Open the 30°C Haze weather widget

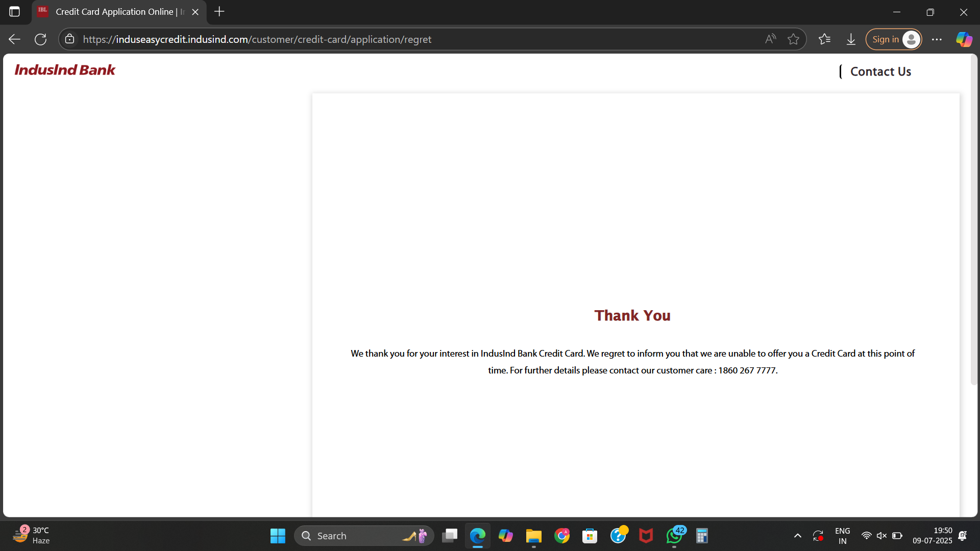32,536
